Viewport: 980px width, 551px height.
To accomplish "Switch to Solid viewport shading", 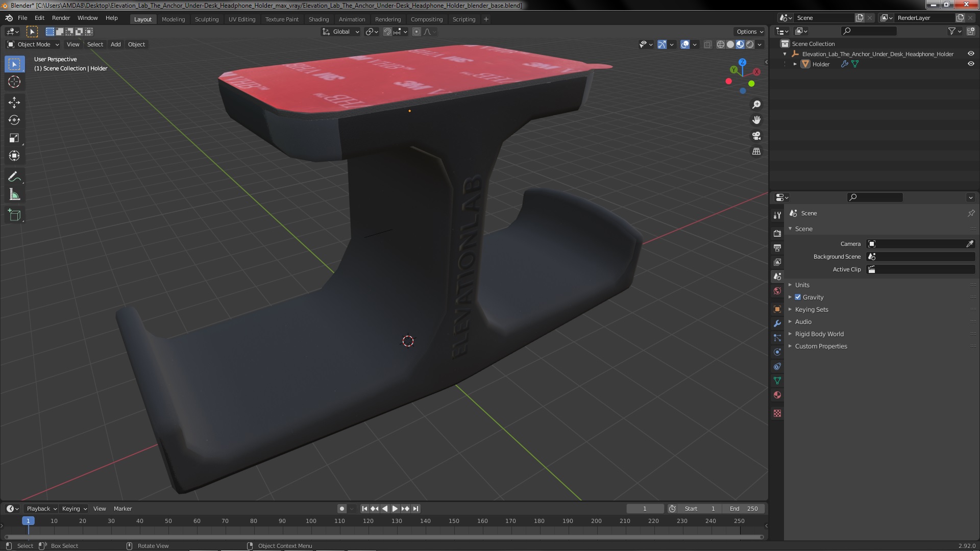I will point(730,44).
